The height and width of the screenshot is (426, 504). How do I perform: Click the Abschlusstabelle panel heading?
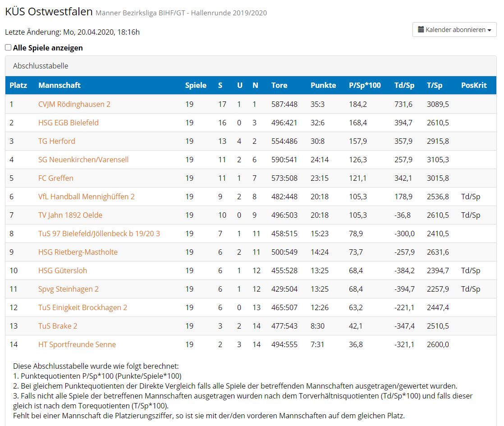click(251, 66)
